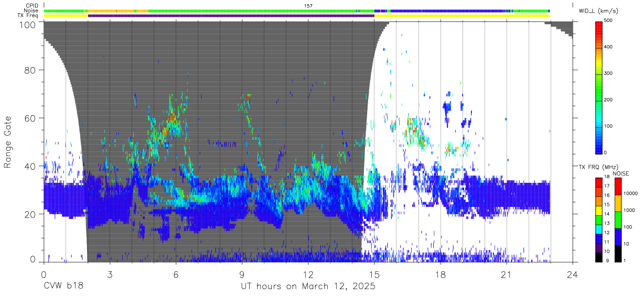Click the CVW b18 radar label

pyautogui.click(x=63, y=287)
